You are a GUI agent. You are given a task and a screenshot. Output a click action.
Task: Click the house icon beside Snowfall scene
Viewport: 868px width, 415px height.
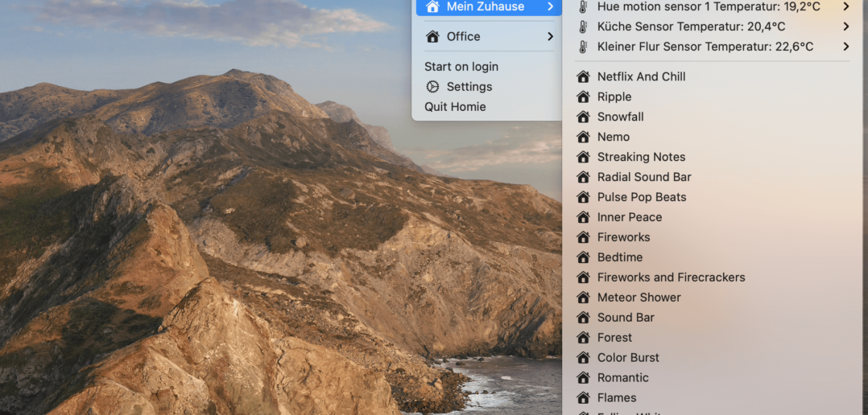point(583,117)
